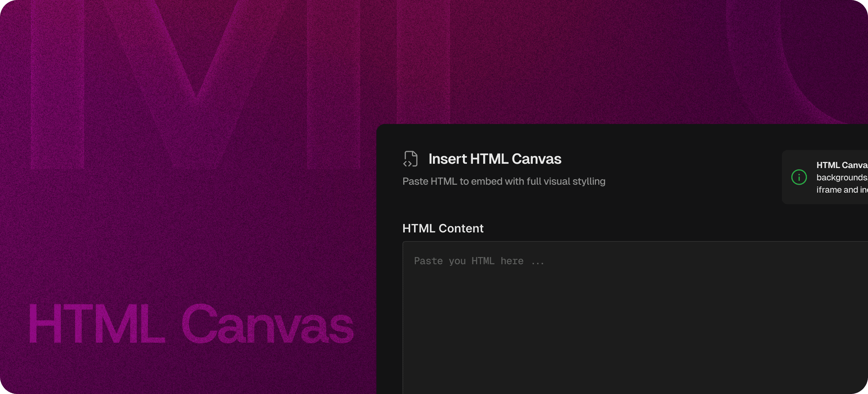Click the "iframe and in" line in notice

coord(842,190)
